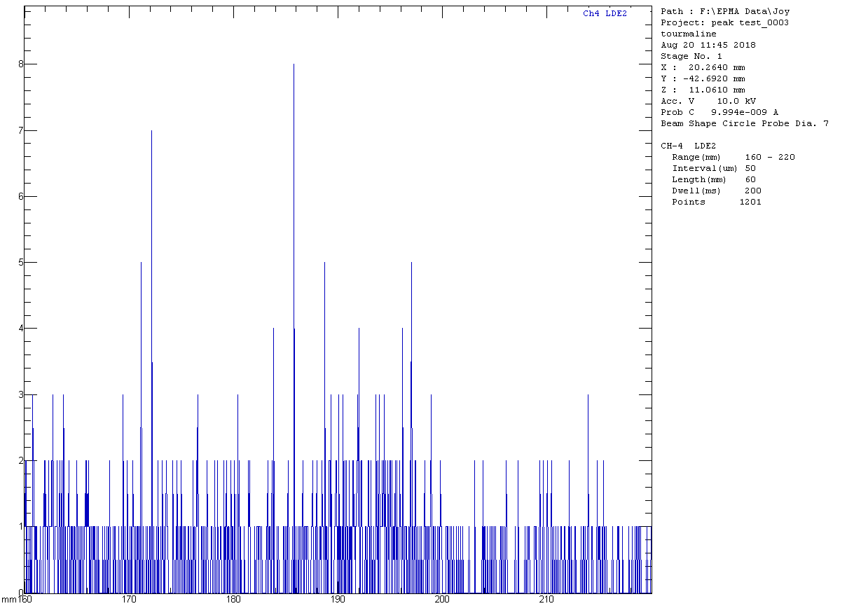Select the Z stage coordinate 11.0610 mm
The image size is (868, 606).
pyautogui.click(x=703, y=90)
